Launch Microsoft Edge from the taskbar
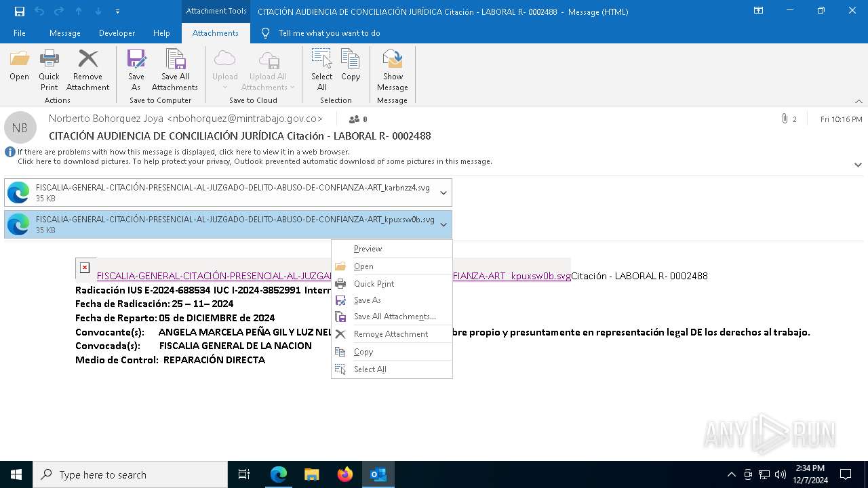This screenshot has height=488, width=868. [x=279, y=474]
